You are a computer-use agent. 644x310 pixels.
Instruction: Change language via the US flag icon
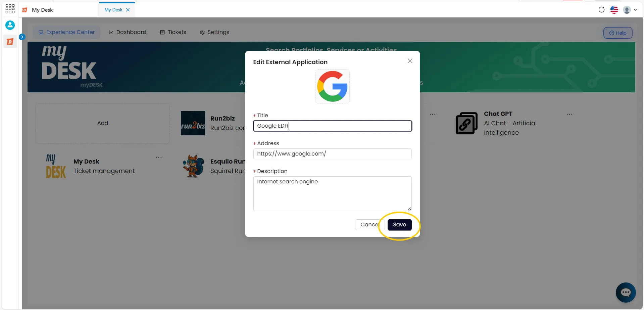[614, 10]
